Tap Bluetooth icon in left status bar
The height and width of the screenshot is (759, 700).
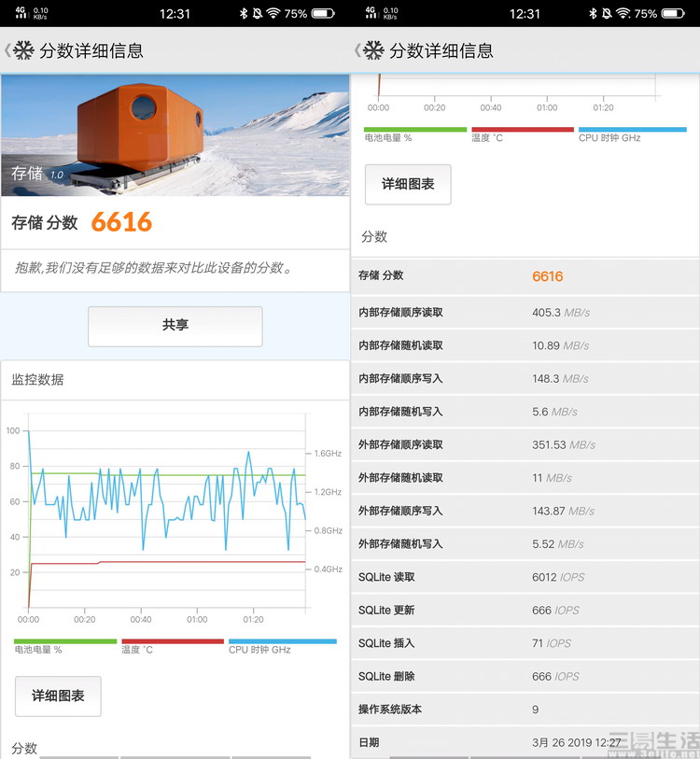point(244,14)
